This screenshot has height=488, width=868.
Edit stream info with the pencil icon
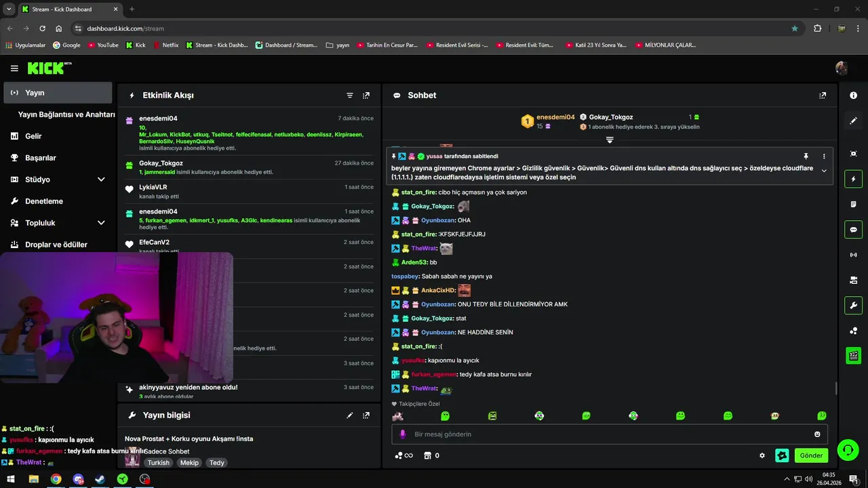pos(350,415)
